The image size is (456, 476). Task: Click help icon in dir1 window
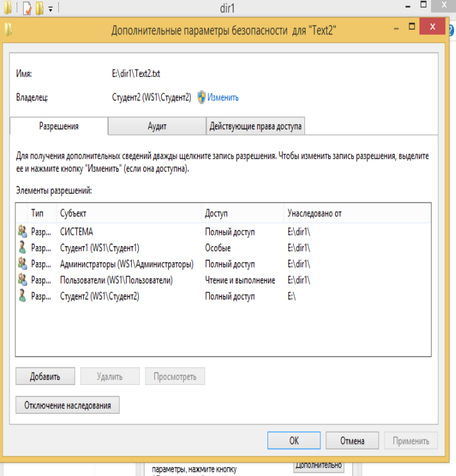[x=451, y=31]
